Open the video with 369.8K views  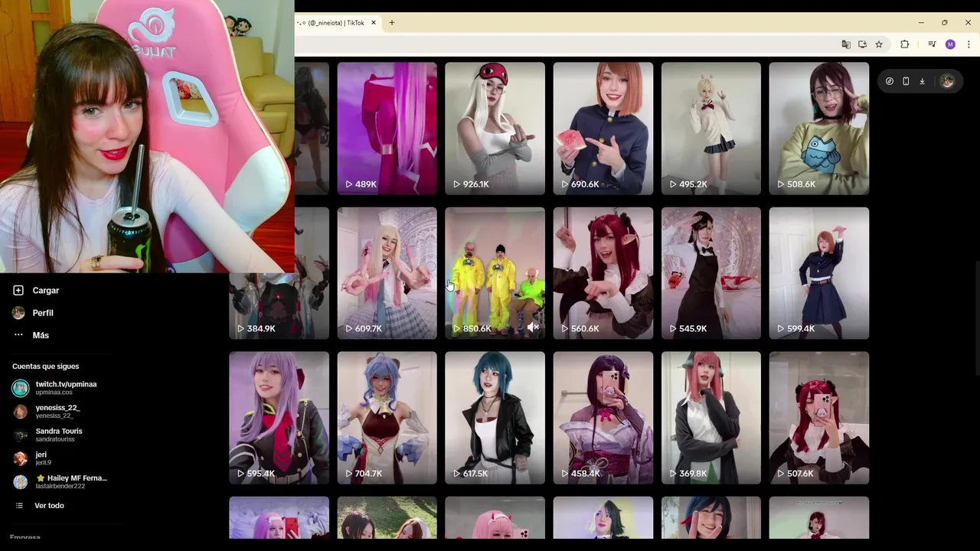(711, 418)
